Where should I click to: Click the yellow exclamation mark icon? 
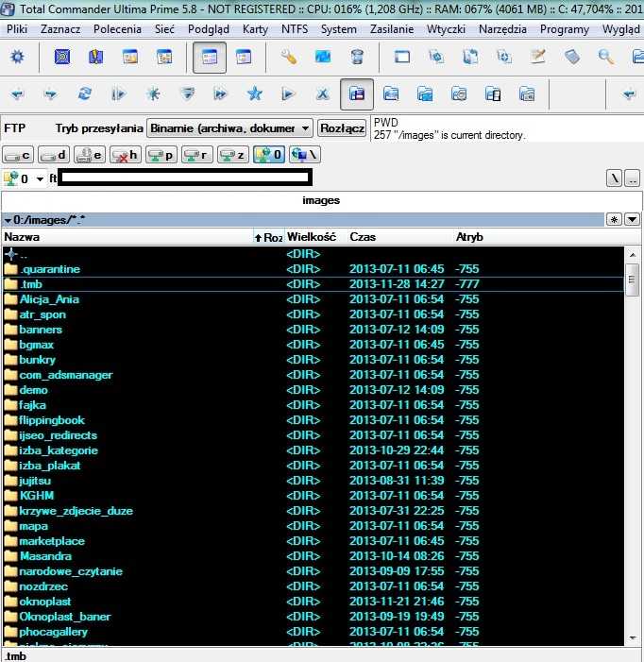pyautogui.click(x=95, y=57)
